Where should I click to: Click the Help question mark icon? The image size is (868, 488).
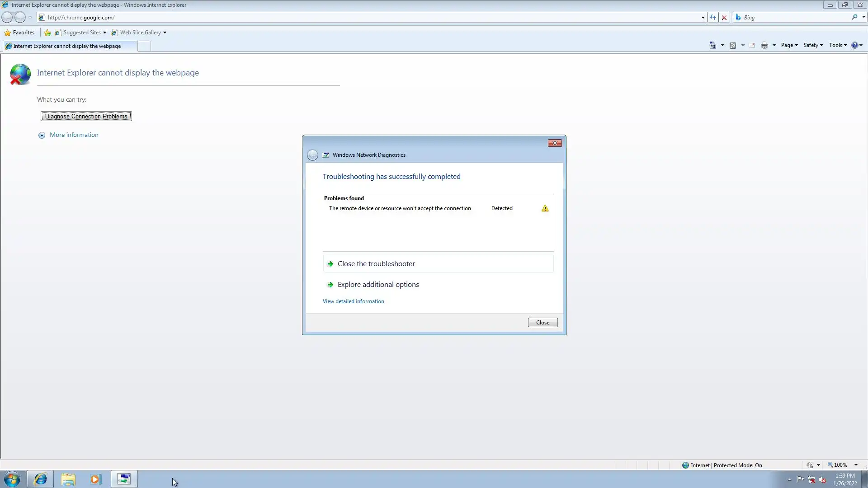coord(854,45)
